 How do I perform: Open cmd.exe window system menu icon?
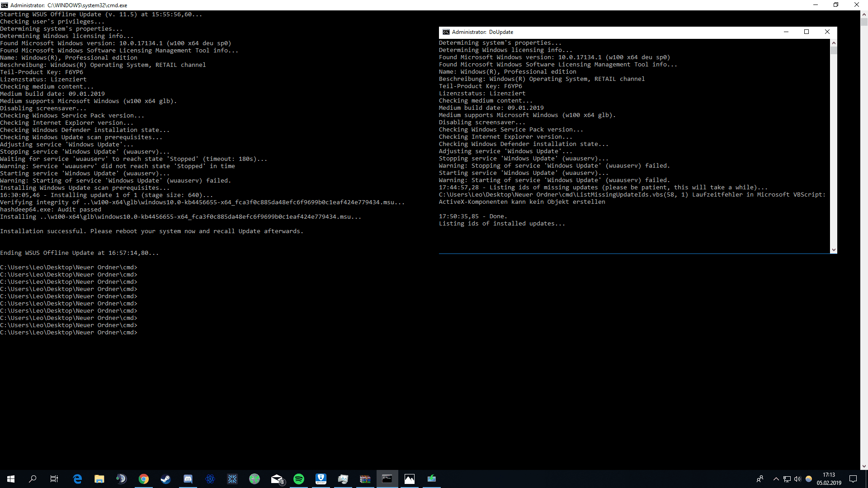(5, 5)
